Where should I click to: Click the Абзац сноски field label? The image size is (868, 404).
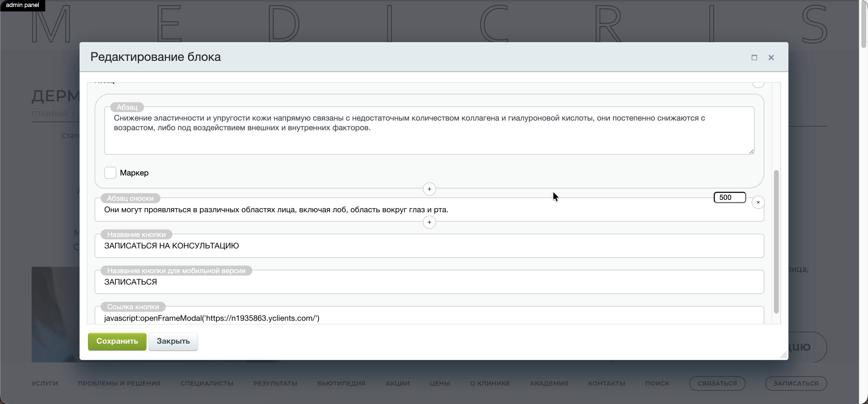click(x=131, y=198)
